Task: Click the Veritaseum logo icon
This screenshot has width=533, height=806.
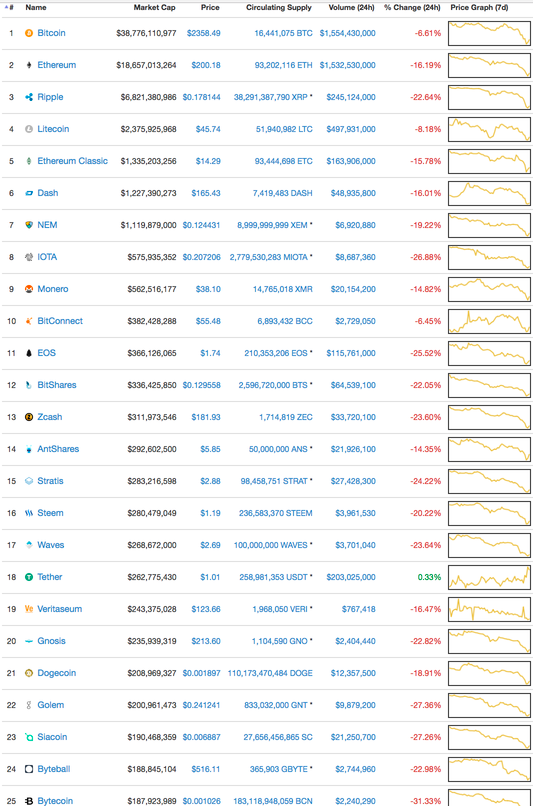Action: (x=29, y=609)
